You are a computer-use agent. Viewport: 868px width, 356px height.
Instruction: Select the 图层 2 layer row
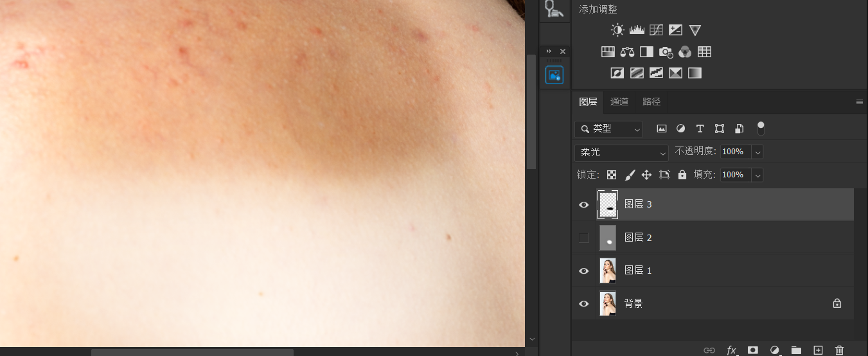[x=713, y=238]
